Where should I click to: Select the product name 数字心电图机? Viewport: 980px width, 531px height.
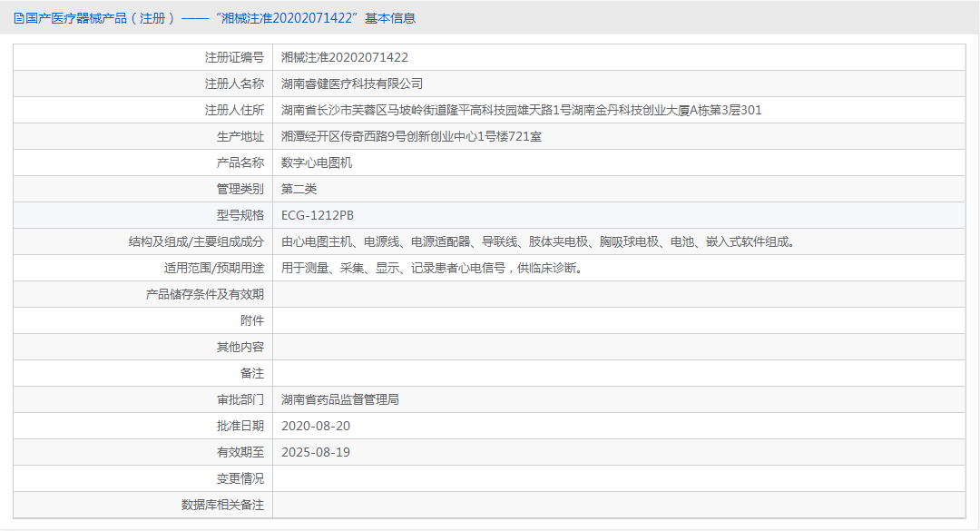click(x=317, y=162)
